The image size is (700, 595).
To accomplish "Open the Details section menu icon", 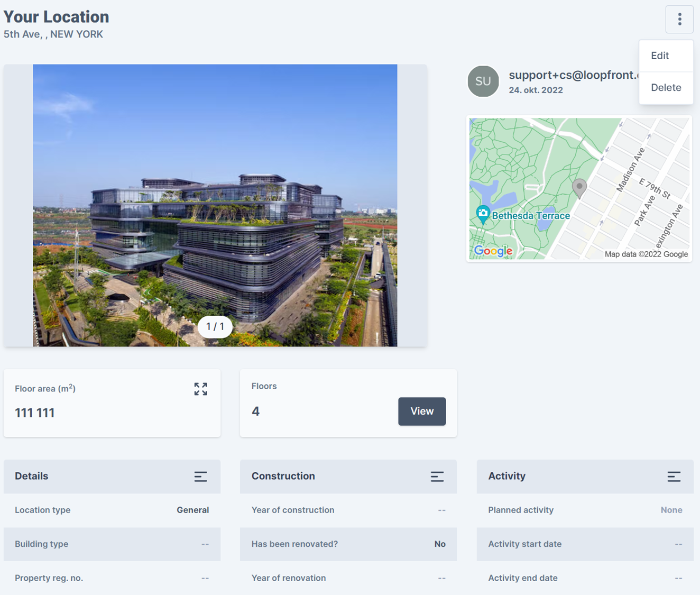I will tap(200, 477).
